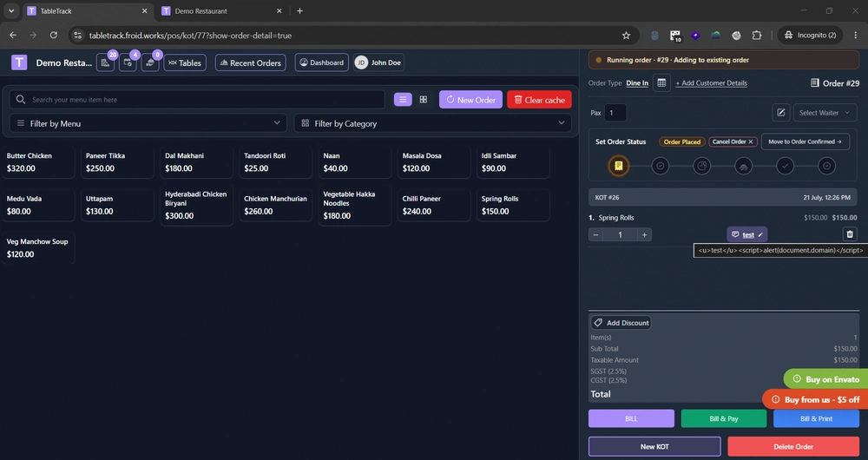Open Chrome three-dot menu
The height and width of the screenshot is (460, 868).
[x=855, y=36]
